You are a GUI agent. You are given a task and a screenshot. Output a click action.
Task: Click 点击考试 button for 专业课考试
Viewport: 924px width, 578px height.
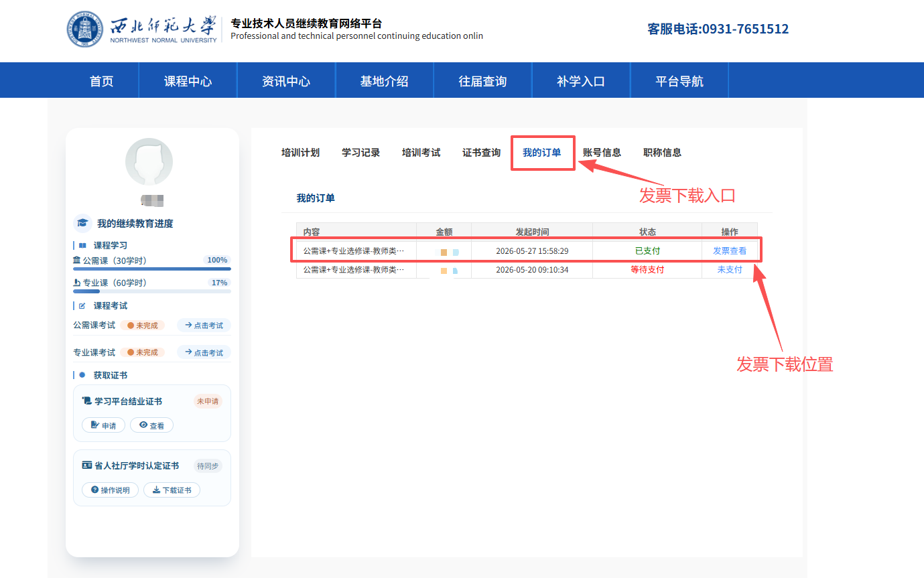(x=204, y=352)
